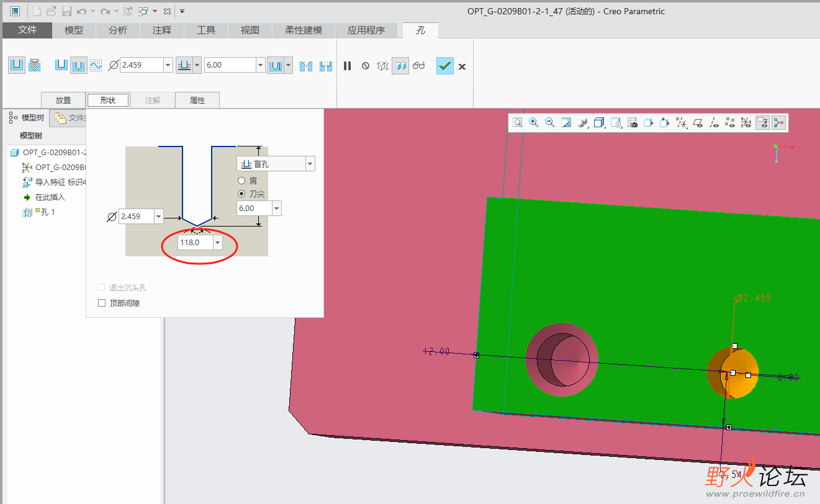Click the zoom in magnifier icon
Screen dimensions: 820x504
[534, 123]
